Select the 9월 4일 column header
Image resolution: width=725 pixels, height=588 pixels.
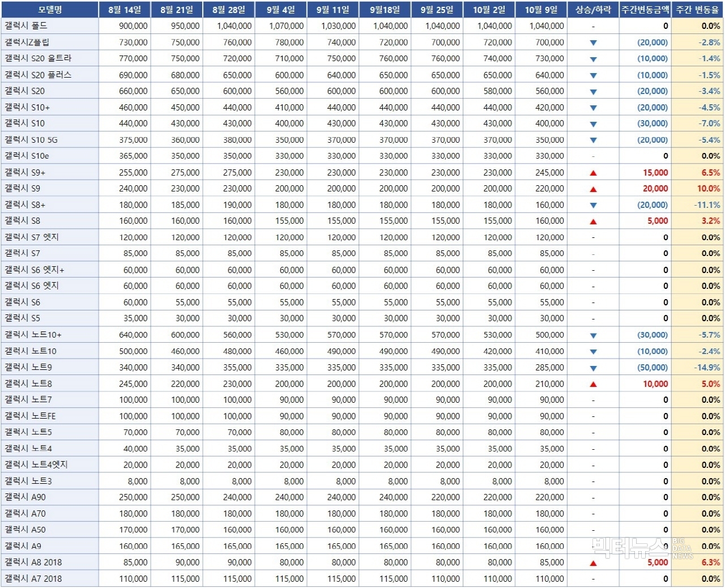tap(281, 10)
